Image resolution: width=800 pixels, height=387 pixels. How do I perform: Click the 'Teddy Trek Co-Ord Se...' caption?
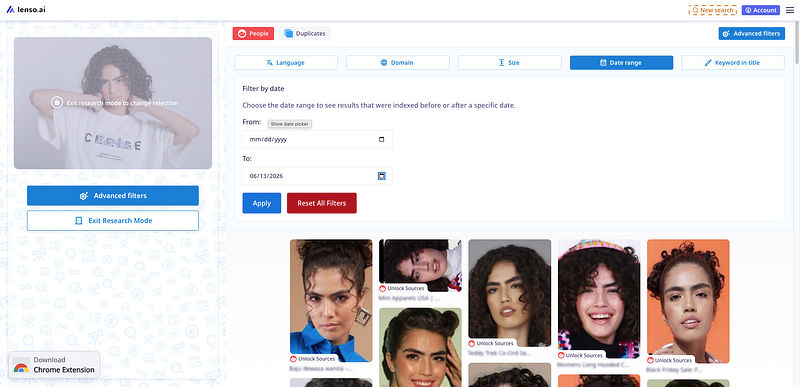click(499, 353)
